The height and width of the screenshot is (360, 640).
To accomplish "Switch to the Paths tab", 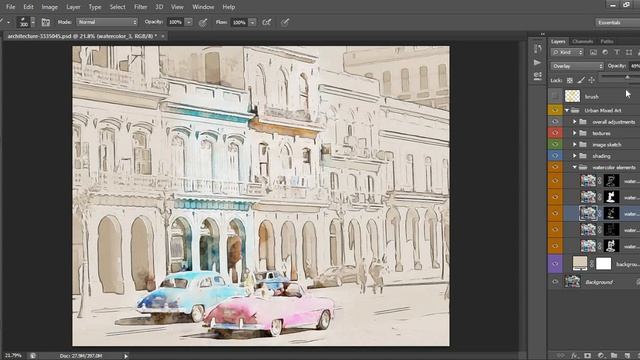I will (x=607, y=41).
